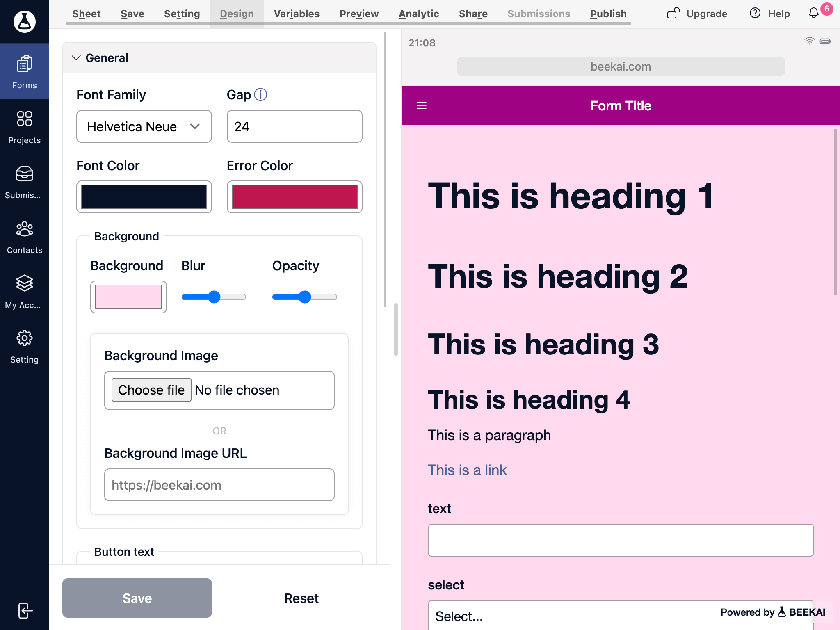
Task: Open Font Family dropdown
Action: point(142,126)
